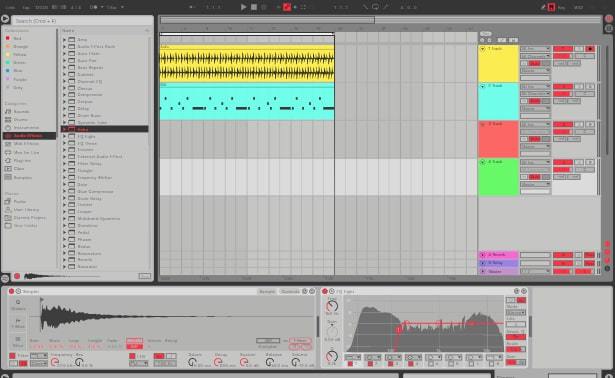
Task: Select the cyan MIDI clip
Action: [x=247, y=102]
